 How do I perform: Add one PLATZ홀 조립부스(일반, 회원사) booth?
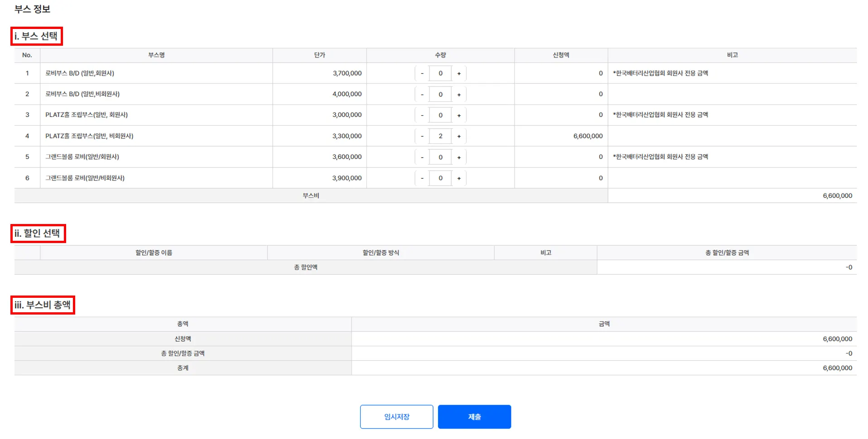click(459, 115)
